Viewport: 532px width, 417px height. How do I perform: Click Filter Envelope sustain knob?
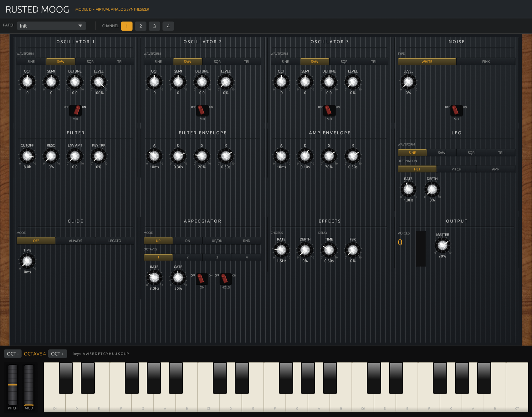202,156
